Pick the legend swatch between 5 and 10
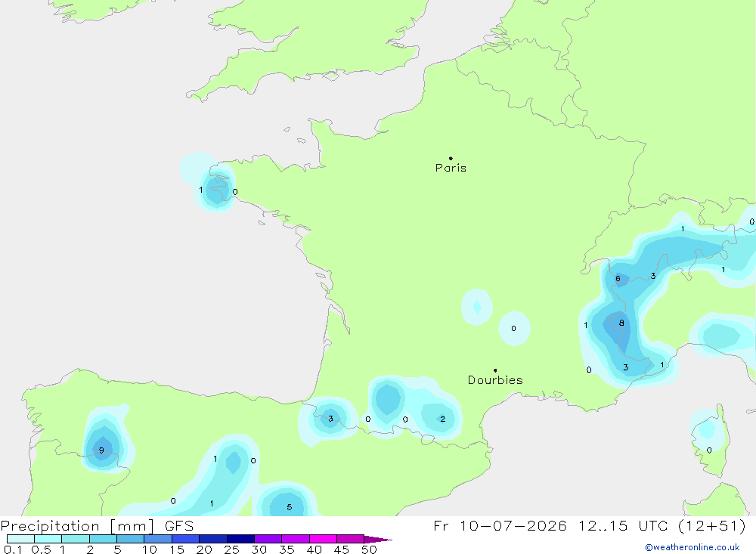 131,539
